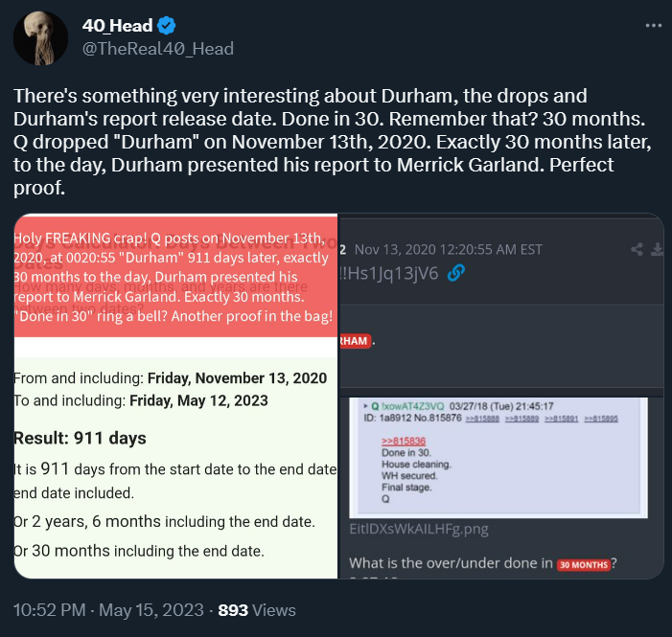Open the @TheReal40_Head handle
The width and height of the screenshot is (672, 637).
(x=158, y=49)
